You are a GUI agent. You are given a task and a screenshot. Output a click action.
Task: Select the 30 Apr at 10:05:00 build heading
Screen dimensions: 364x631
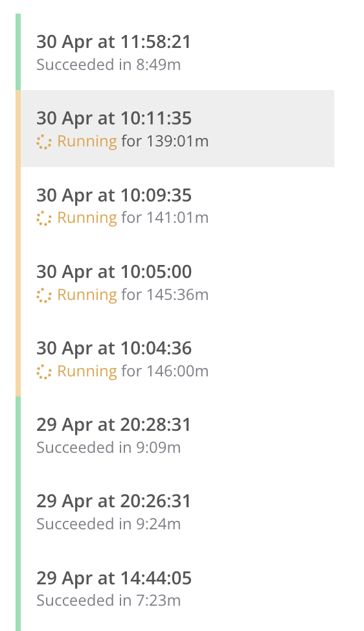114,271
